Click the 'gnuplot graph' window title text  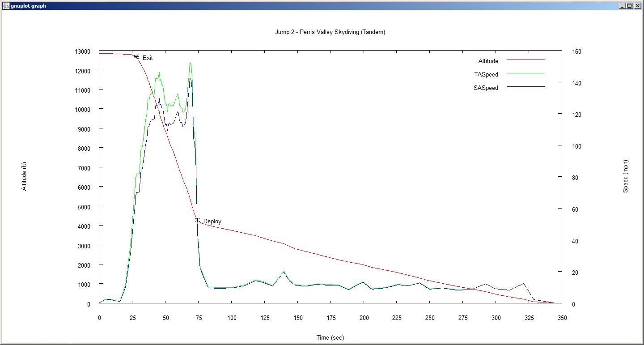(28, 6)
